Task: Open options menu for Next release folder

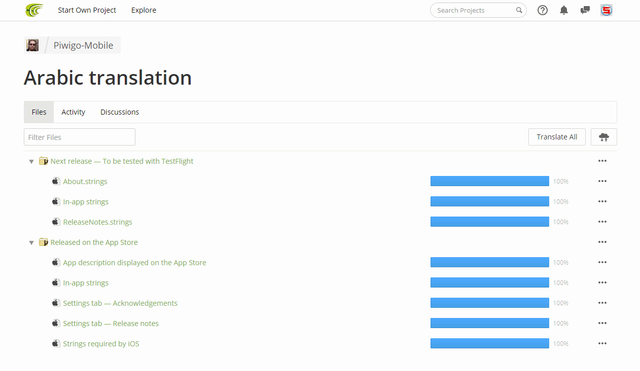Action: pos(602,161)
